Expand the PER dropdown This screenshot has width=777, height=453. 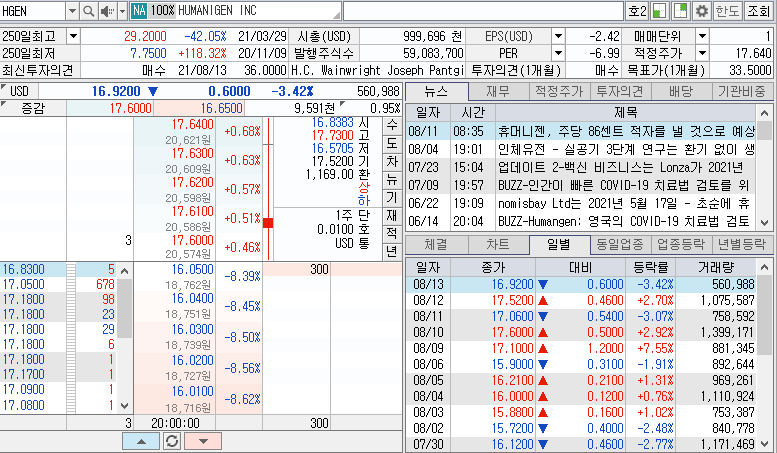(558, 53)
